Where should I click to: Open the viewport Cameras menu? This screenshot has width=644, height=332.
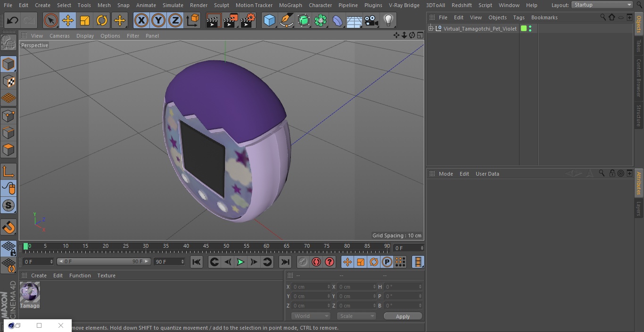(x=59, y=36)
